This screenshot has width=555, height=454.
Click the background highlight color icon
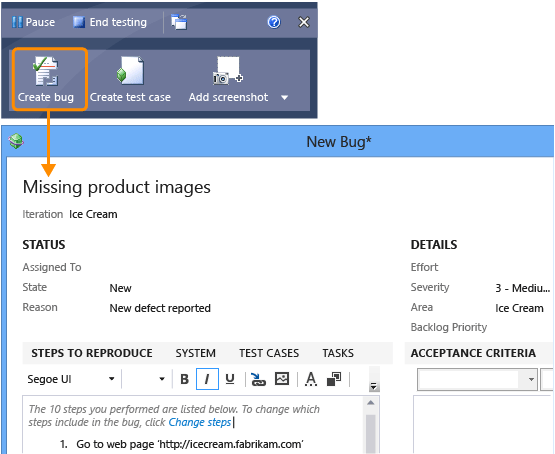click(x=334, y=379)
